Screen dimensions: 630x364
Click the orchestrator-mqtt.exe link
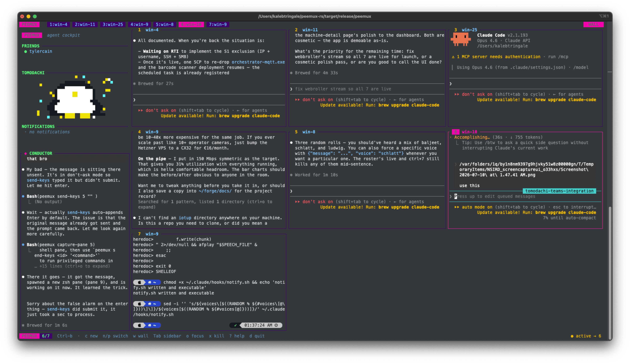(x=258, y=62)
